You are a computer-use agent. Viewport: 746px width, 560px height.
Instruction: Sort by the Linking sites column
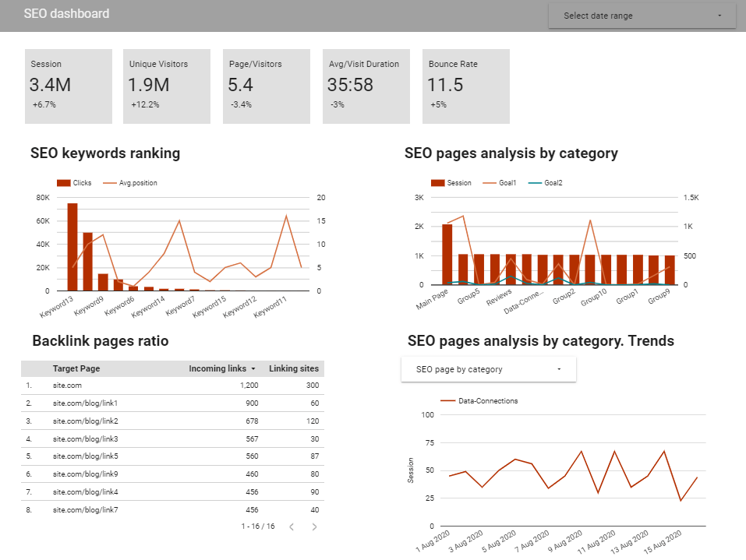(x=294, y=368)
